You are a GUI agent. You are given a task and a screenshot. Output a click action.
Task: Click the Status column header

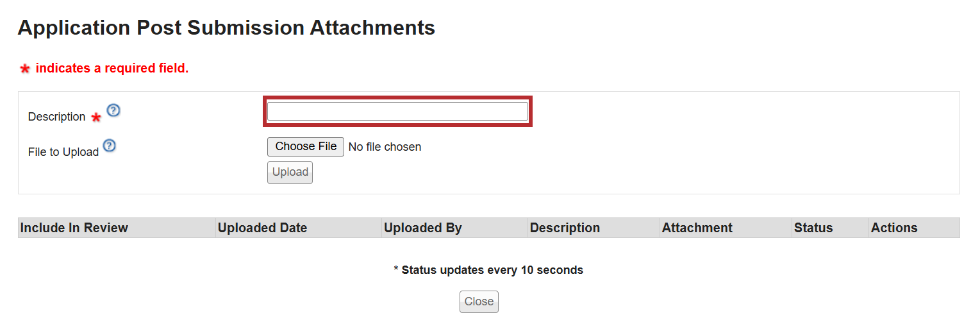coord(813,228)
